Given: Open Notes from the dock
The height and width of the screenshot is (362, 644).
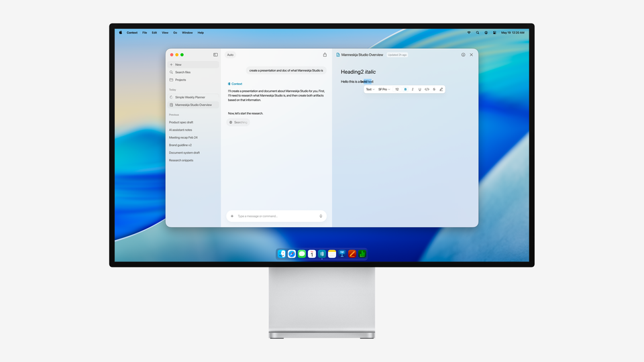Looking at the screenshot, I should pyautogui.click(x=332, y=254).
